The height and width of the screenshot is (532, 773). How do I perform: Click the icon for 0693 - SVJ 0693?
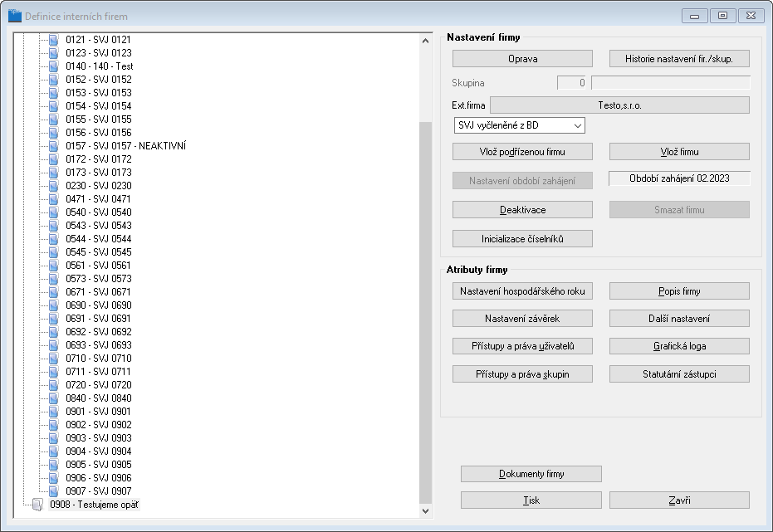(x=53, y=345)
